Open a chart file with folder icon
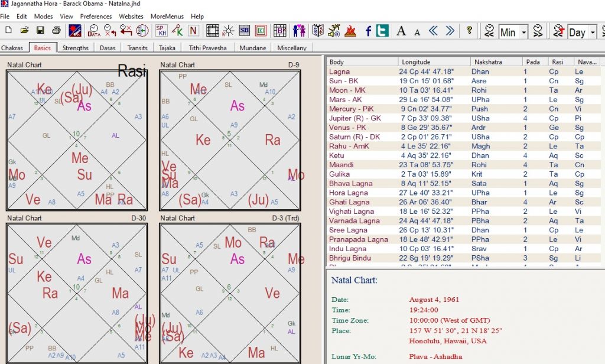This screenshot has height=364, width=605. point(24,30)
